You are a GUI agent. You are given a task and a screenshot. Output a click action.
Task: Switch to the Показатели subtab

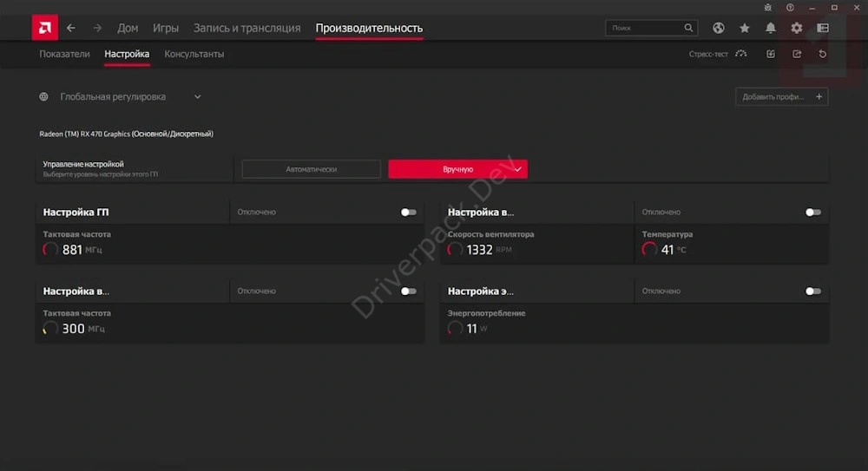pos(64,55)
